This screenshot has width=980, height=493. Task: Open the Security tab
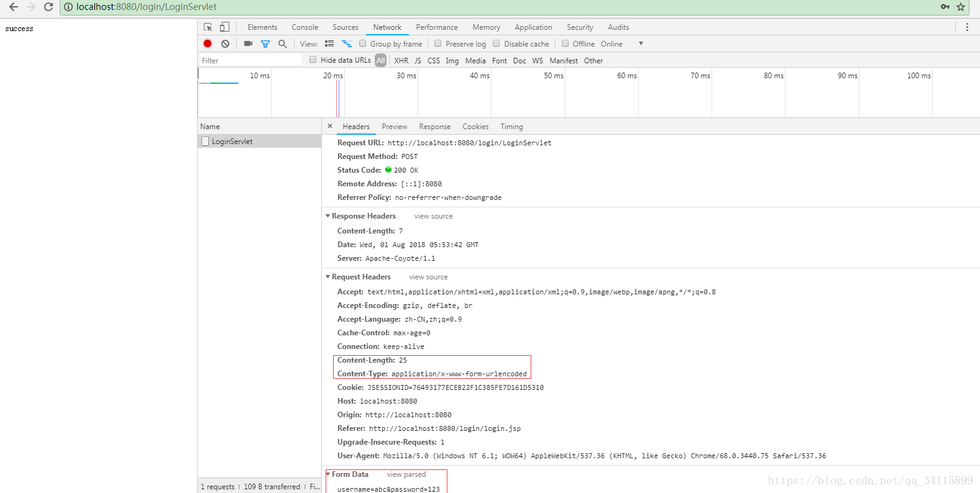tap(580, 27)
